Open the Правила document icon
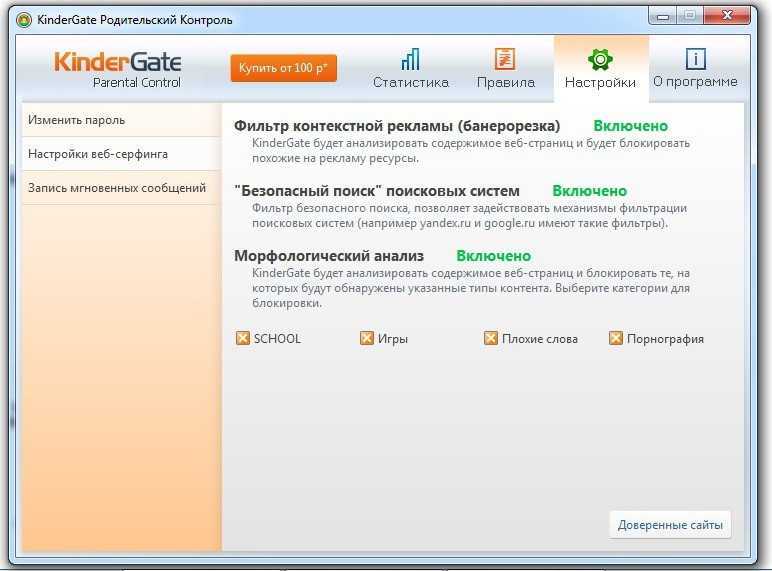This screenshot has width=772, height=571. (505, 59)
